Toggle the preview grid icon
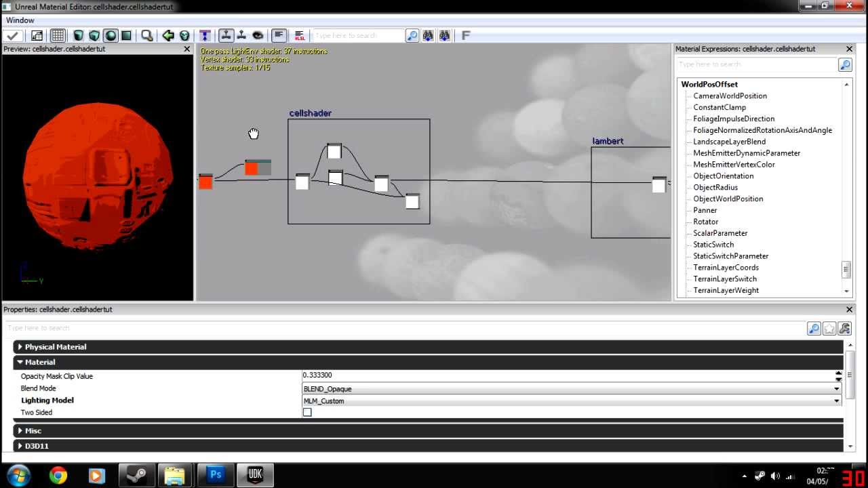The image size is (868, 488). pos(58,35)
